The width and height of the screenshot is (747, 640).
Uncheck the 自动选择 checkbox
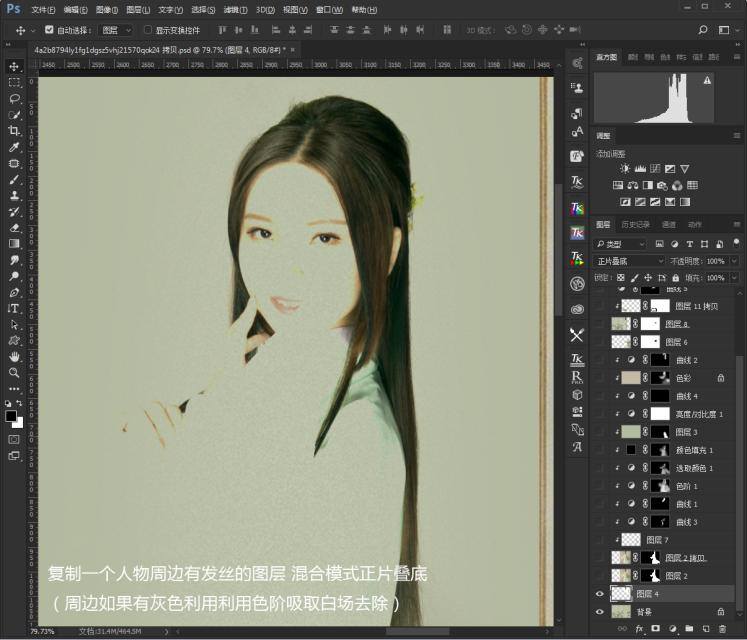[50, 30]
